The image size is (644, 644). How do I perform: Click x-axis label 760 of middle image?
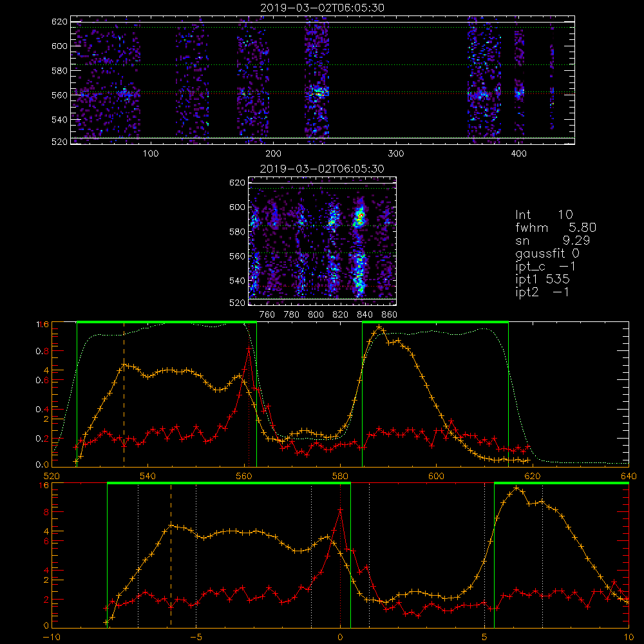tap(267, 315)
